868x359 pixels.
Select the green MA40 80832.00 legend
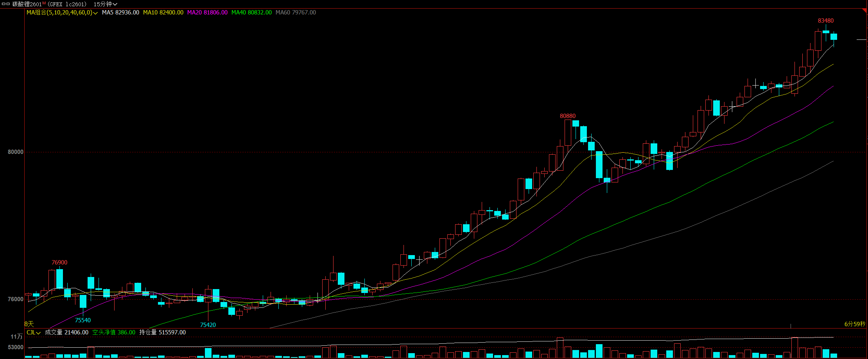(x=251, y=13)
